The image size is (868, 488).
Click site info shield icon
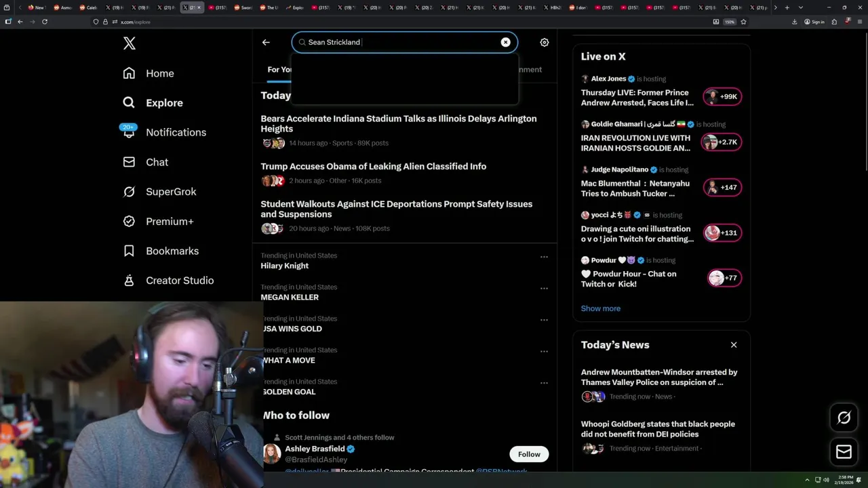click(x=96, y=22)
